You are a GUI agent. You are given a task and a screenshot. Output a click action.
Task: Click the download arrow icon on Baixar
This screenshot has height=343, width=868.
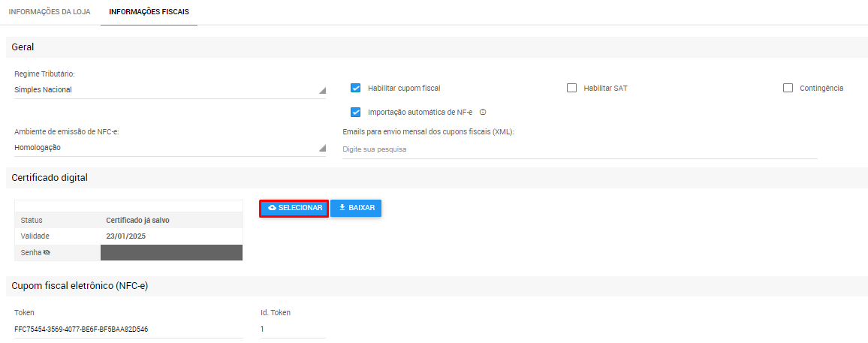click(342, 208)
